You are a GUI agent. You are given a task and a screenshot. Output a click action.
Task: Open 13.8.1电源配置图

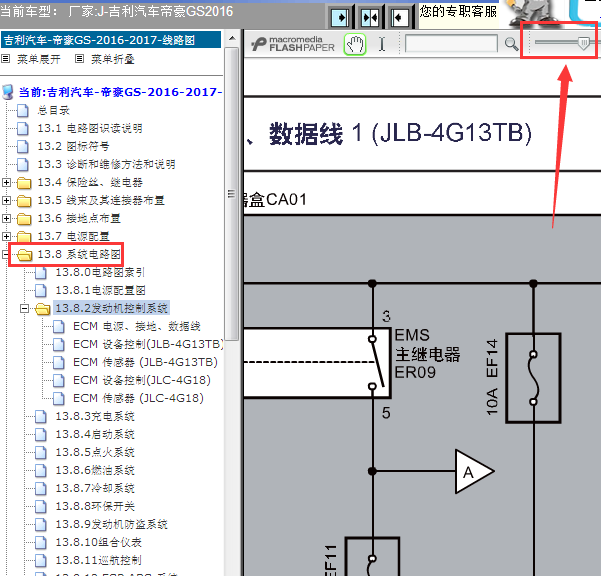(100, 290)
